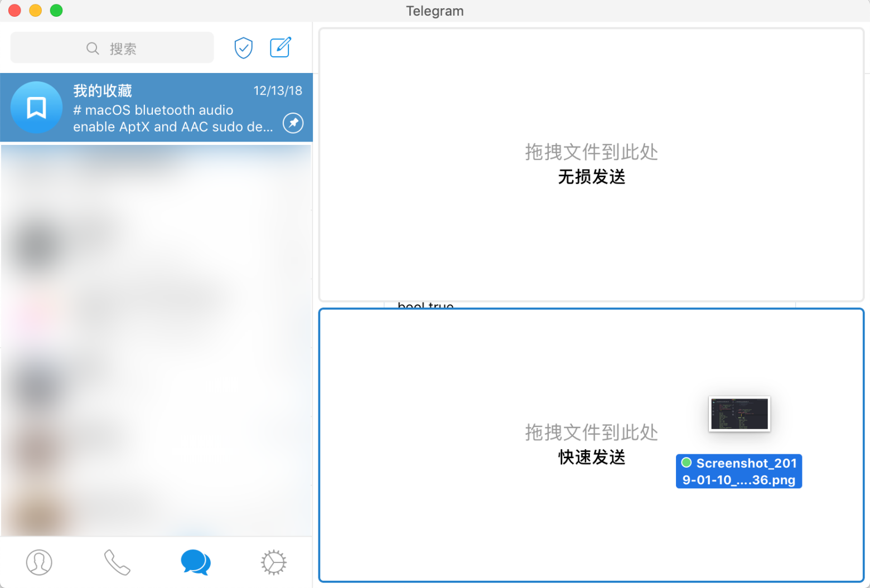Click the Screenshot_2019-01-10 png file label
The image size is (870, 588).
tap(739, 472)
